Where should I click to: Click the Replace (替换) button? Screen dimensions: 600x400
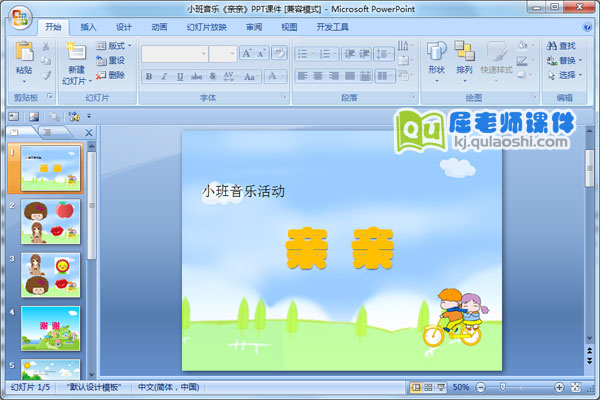click(x=564, y=60)
